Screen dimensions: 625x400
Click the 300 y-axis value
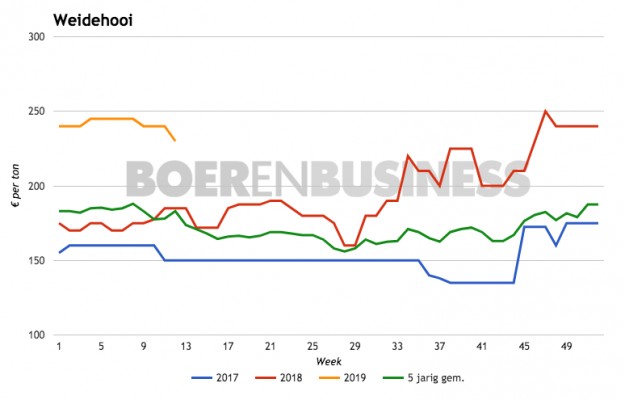(37, 38)
